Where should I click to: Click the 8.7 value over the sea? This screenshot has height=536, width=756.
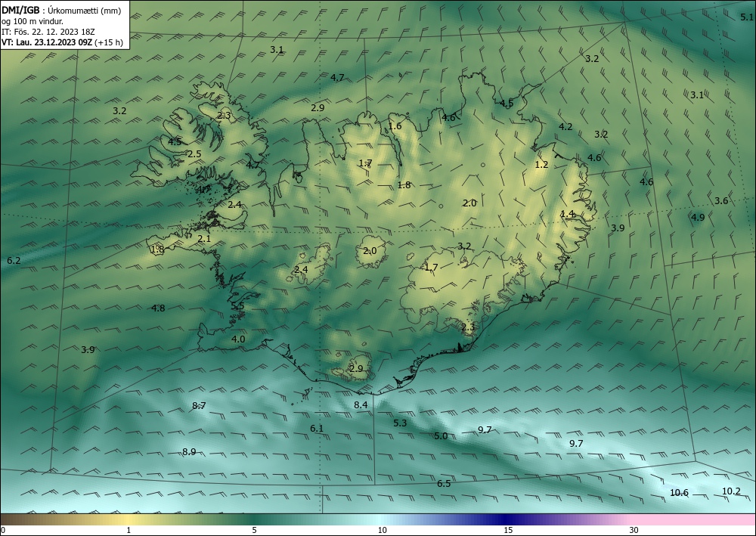tap(199, 406)
